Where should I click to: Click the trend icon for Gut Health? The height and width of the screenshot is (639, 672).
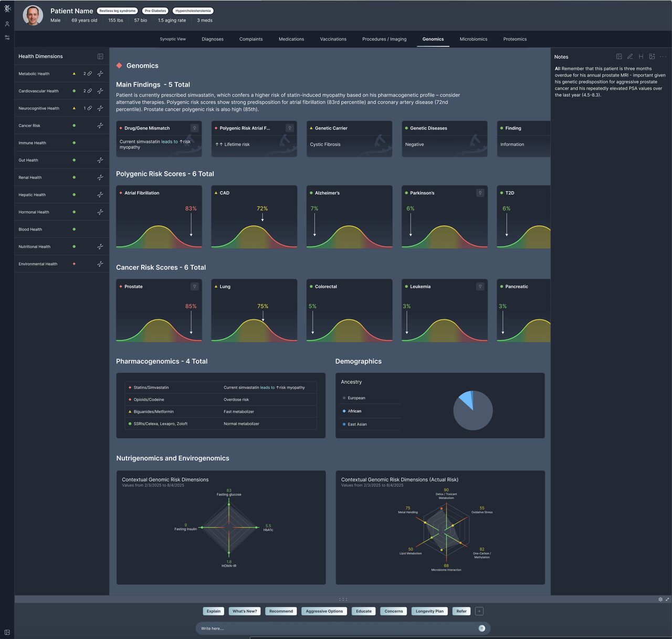pyautogui.click(x=100, y=160)
